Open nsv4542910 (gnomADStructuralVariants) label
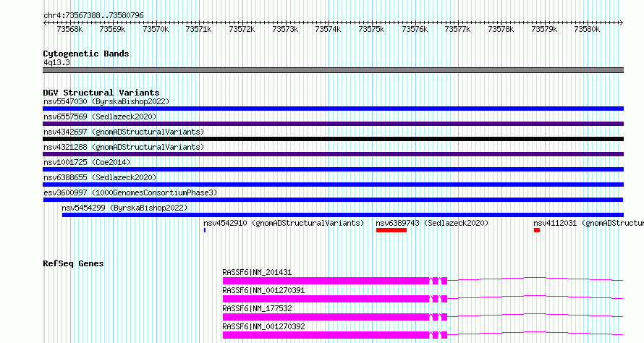The width and height of the screenshot is (644, 343). [284, 223]
